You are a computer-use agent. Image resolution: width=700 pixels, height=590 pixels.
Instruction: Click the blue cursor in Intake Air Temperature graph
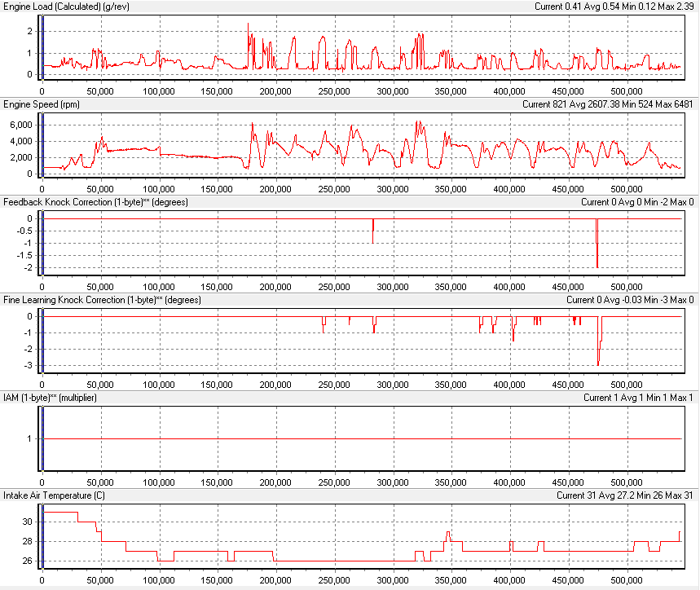(x=42, y=535)
